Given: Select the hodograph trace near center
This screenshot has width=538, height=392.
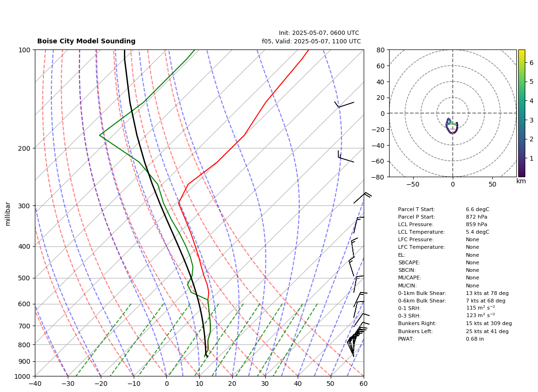Looking at the screenshot, I should [x=452, y=126].
